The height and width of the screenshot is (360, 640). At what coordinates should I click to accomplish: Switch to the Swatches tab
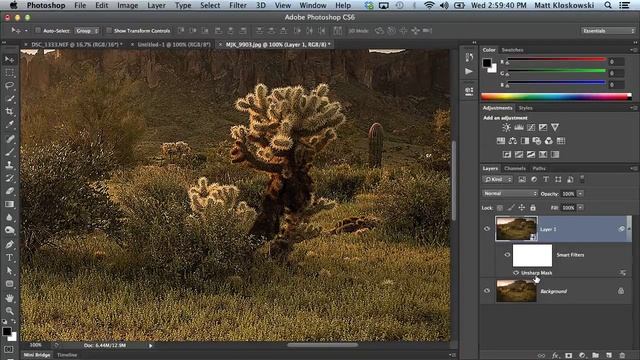tap(512, 50)
